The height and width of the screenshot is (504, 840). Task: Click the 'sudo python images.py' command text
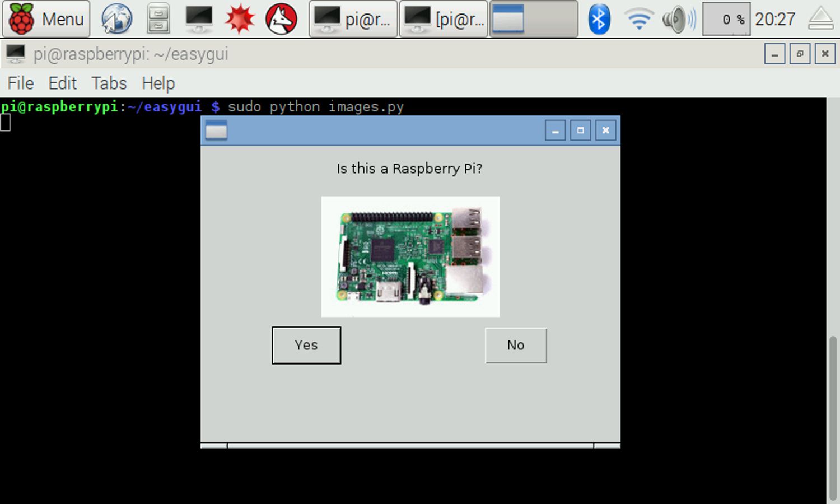point(316,106)
